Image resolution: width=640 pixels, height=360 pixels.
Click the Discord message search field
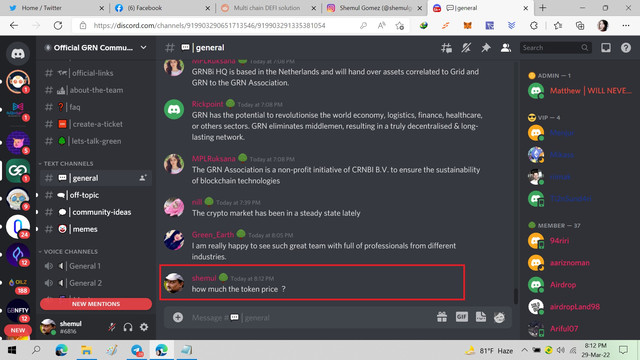[555, 48]
